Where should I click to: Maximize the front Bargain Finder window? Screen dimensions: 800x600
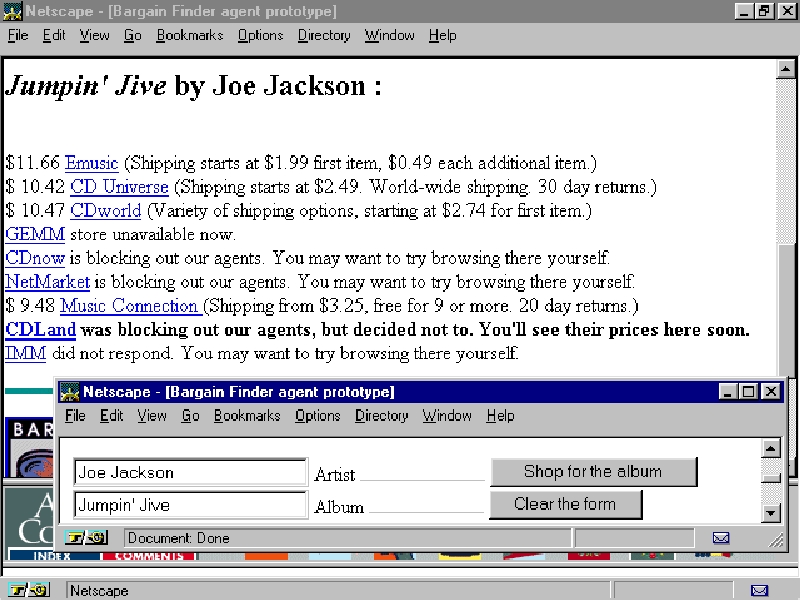pos(749,392)
